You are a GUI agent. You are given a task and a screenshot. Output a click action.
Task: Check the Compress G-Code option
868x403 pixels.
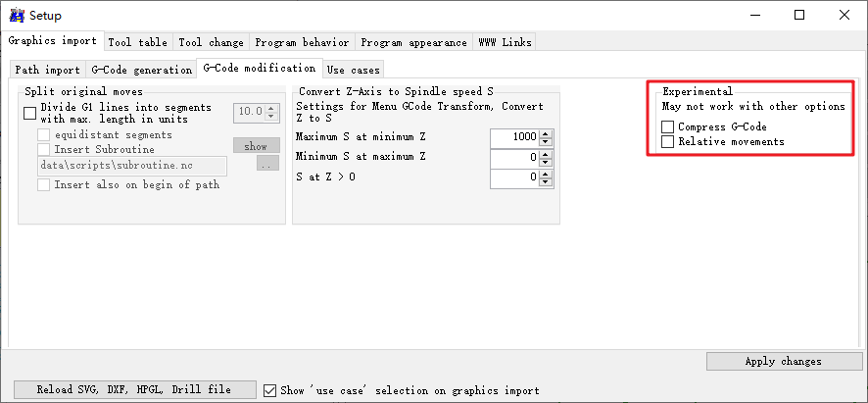point(667,127)
